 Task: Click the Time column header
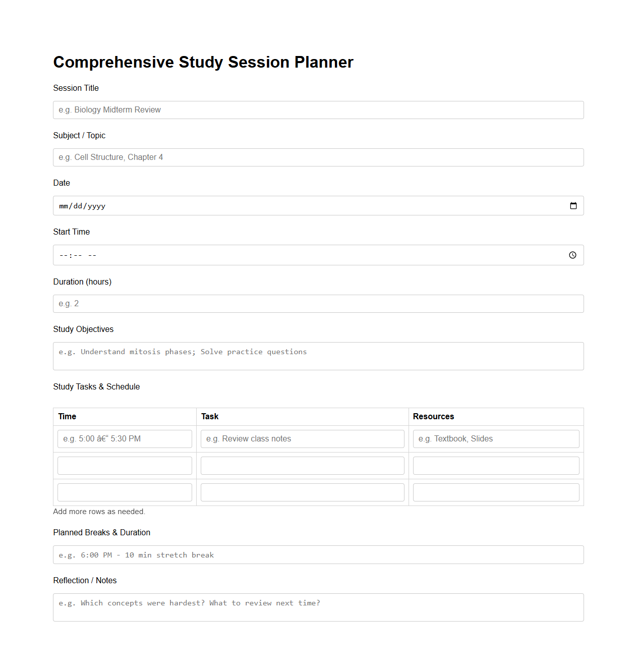click(x=67, y=416)
